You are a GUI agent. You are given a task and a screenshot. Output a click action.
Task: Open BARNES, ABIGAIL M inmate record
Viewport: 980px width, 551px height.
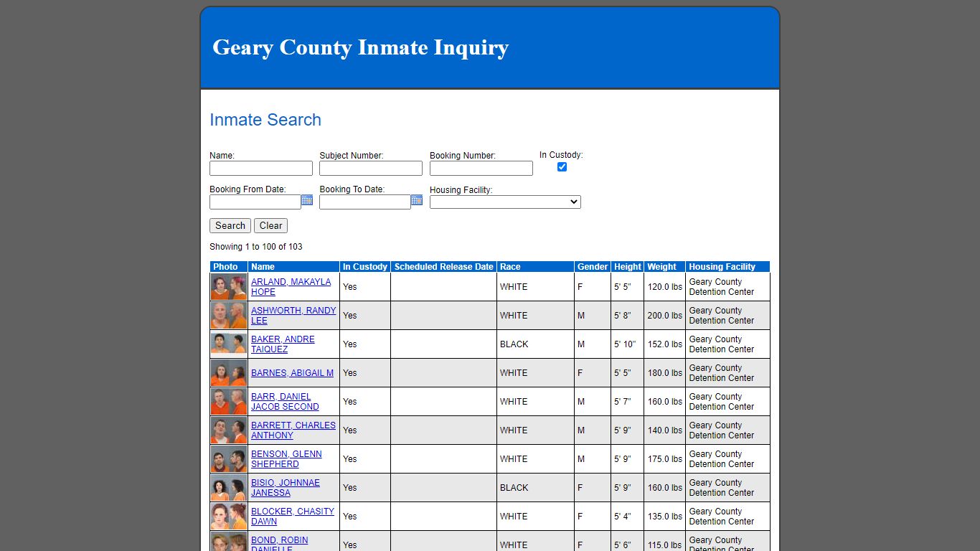(x=292, y=373)
